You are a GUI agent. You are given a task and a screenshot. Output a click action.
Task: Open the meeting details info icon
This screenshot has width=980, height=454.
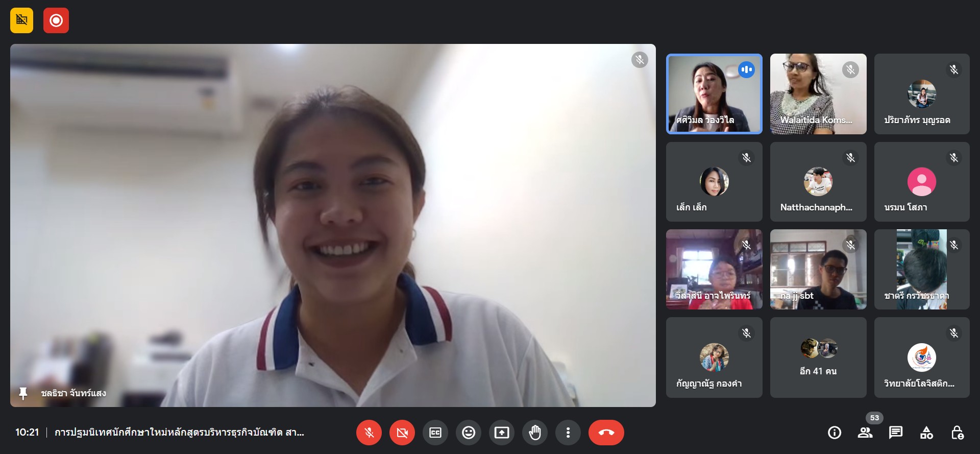click(835, 433)
